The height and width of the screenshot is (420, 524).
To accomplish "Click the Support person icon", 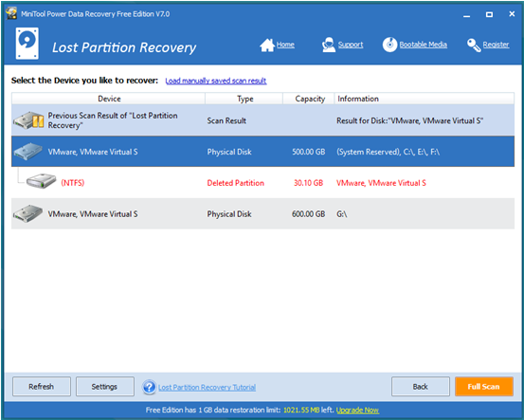I will (329, 45).
